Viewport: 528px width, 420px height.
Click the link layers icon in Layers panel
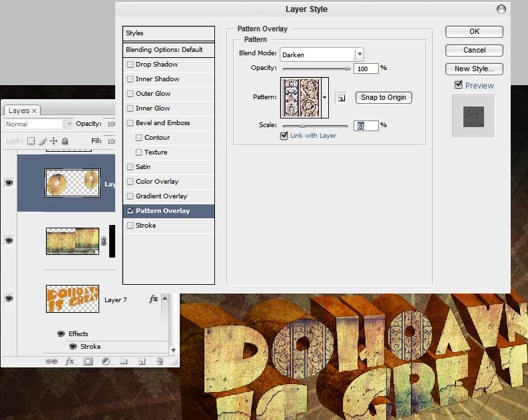51,361
